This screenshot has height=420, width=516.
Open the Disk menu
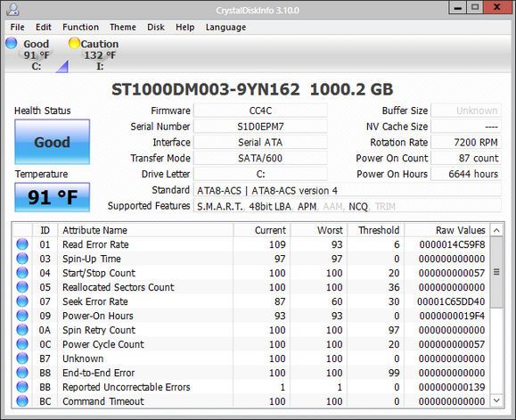[x=156, y=27]
